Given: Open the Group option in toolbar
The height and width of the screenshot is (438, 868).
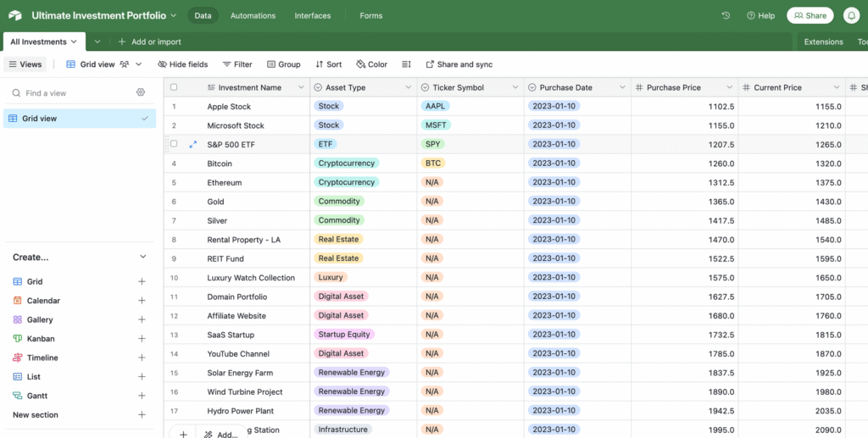Looking at the screenshot, I should click(x=283, y=64).
